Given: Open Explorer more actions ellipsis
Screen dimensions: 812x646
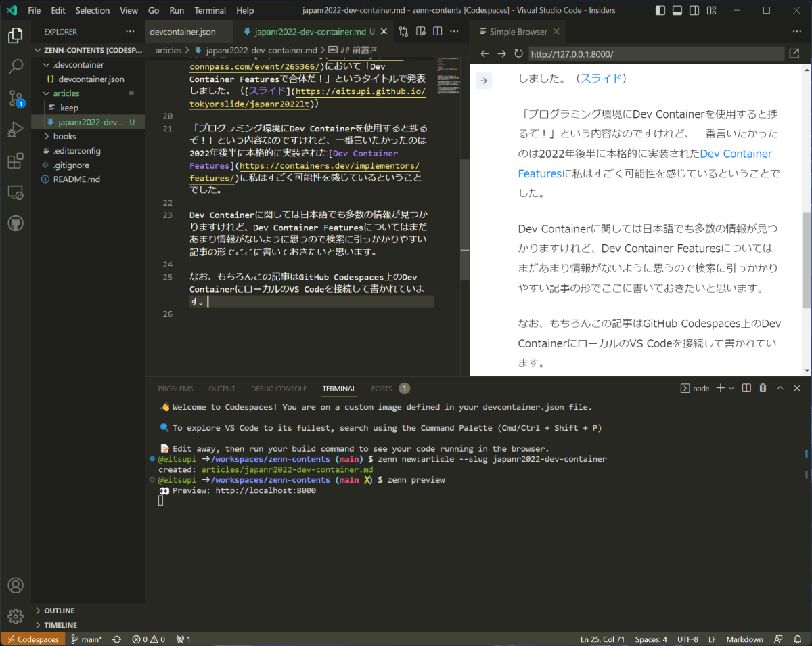Looking at the screenshot, I should (x=130, y=32).
